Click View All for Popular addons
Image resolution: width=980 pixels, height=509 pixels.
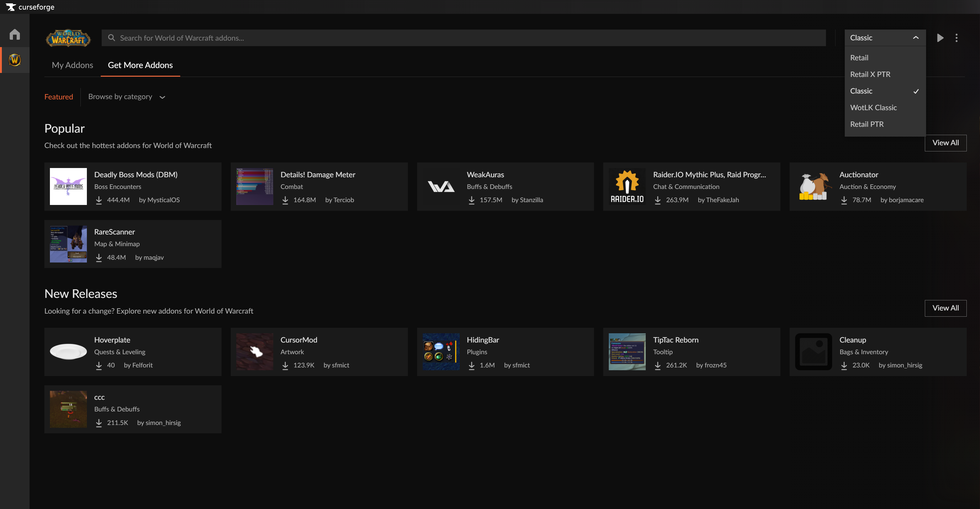[x=945, y=142]
